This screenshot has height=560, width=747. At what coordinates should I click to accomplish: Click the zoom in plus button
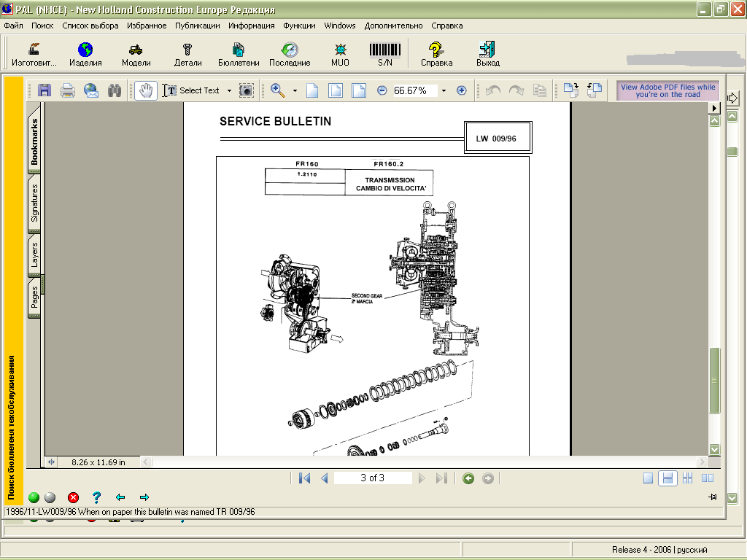click(461, 90)
